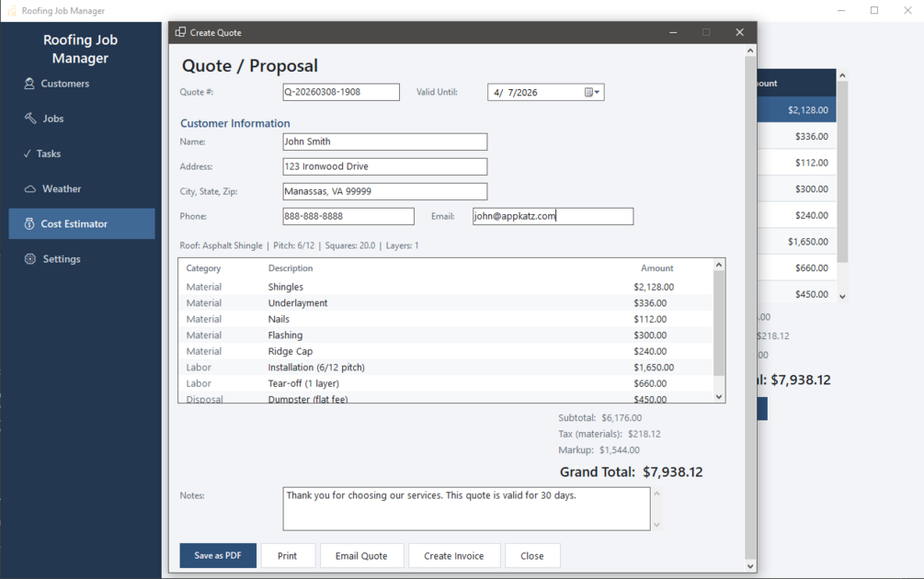
Task: Click the Email Quote button
Action: click(x=362, y=555)
